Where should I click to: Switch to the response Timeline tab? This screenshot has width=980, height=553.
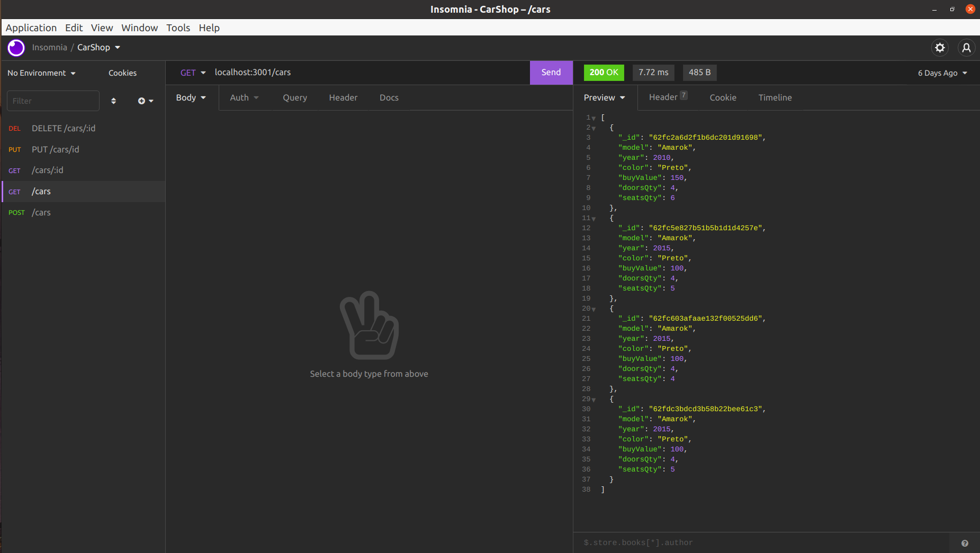[775, 98]
